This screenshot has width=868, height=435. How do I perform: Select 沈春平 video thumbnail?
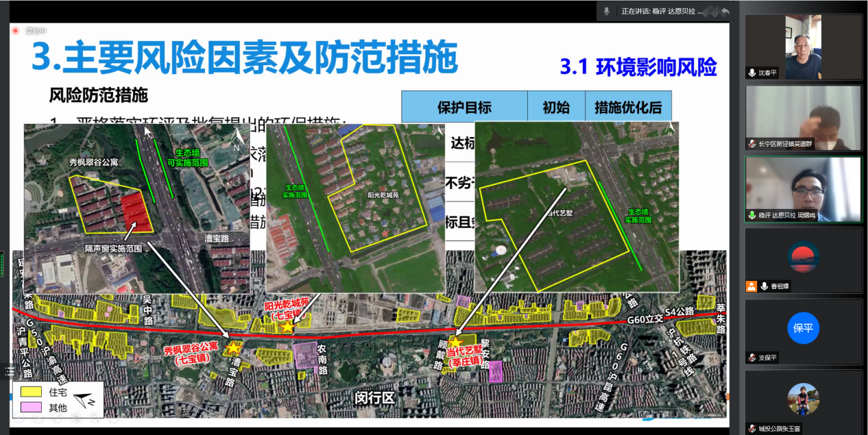803,42
